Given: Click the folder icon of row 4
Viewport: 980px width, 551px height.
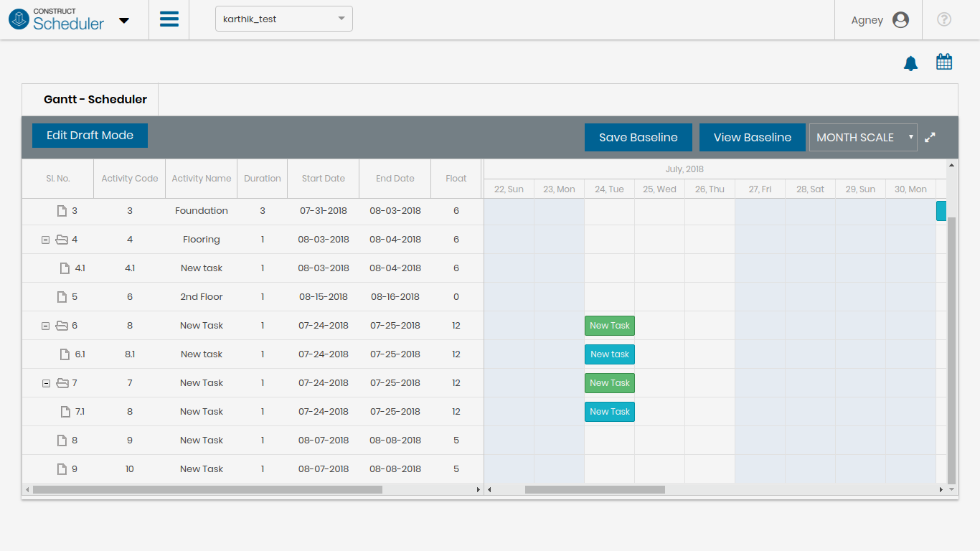Looking at the screenshot, I should (x=62, y=240).
